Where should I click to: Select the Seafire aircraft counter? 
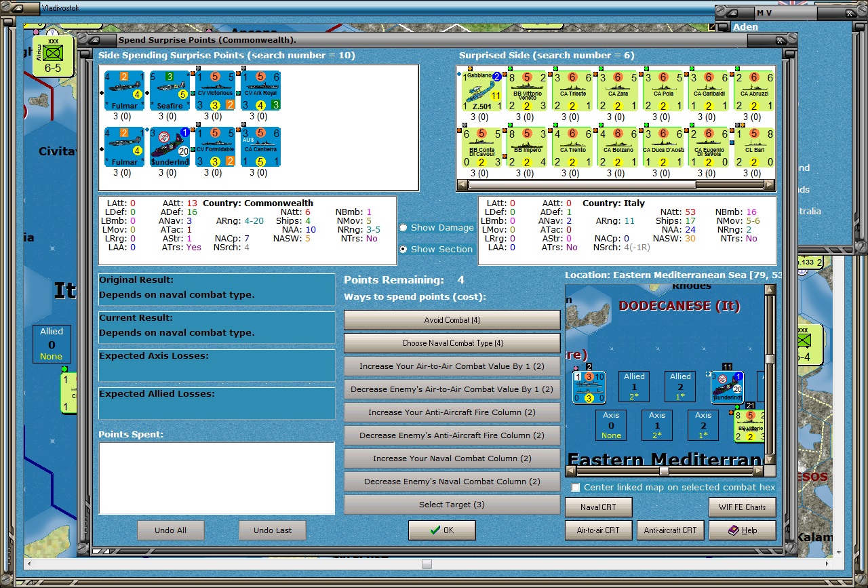pyautogui.click(x=169, y=90)
